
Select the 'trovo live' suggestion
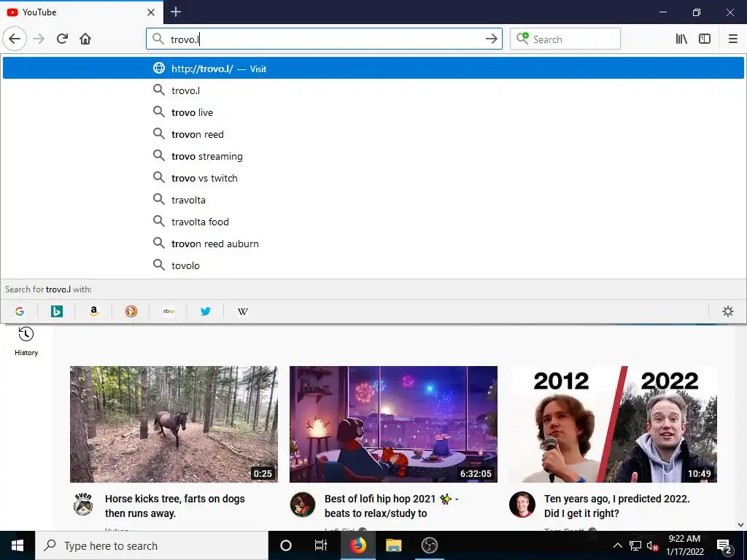pos(373,112)
